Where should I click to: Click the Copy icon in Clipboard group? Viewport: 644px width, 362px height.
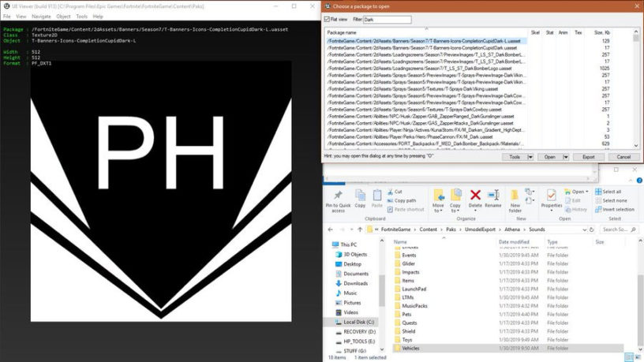[x=360, y=196]
